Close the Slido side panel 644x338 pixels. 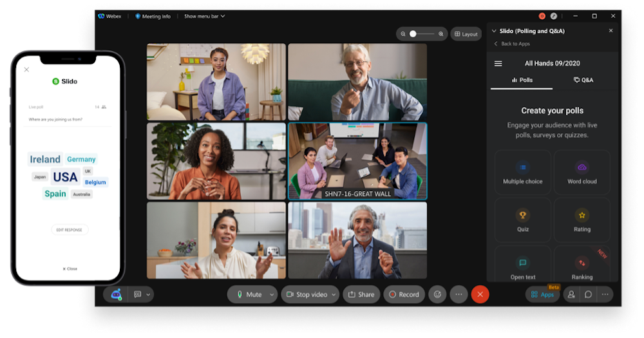tap(611, 30)
